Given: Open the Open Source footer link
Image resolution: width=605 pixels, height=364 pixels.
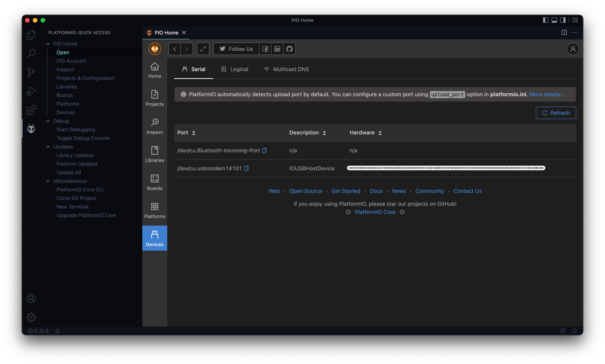Looking at the screenshot, I should tap(306, 191).
